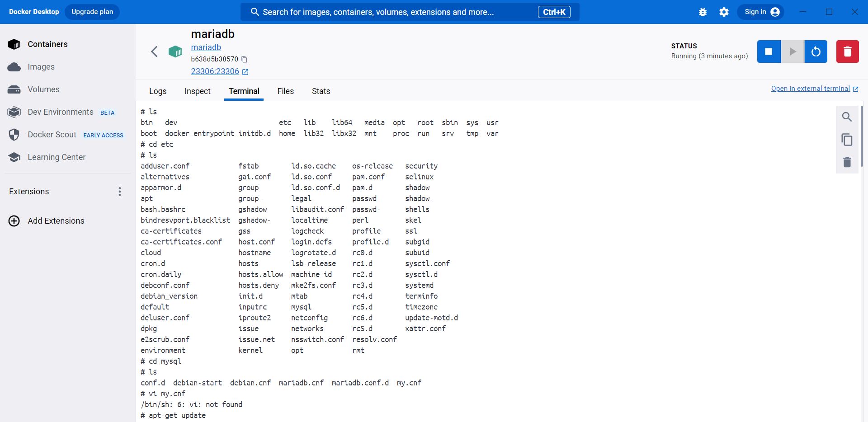Viewport: 868px width, 422px height.
Task: Click the Ctrl+K shortcut badge
Action: click(554, 12)
